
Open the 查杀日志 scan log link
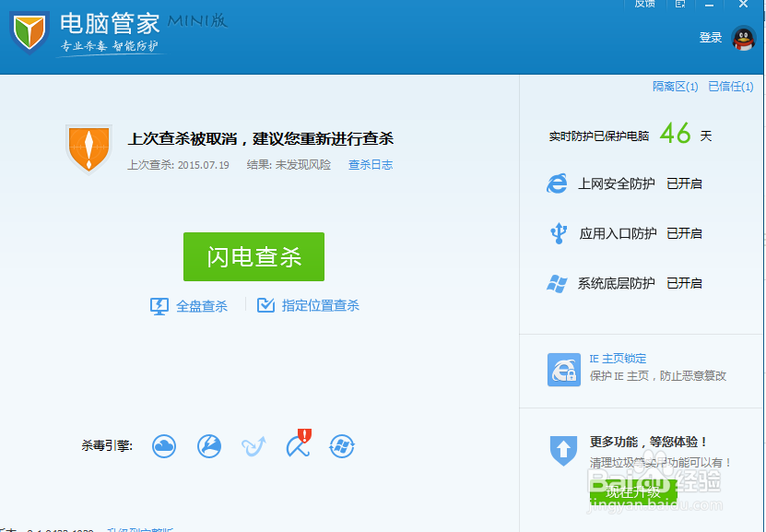[371, 165]
